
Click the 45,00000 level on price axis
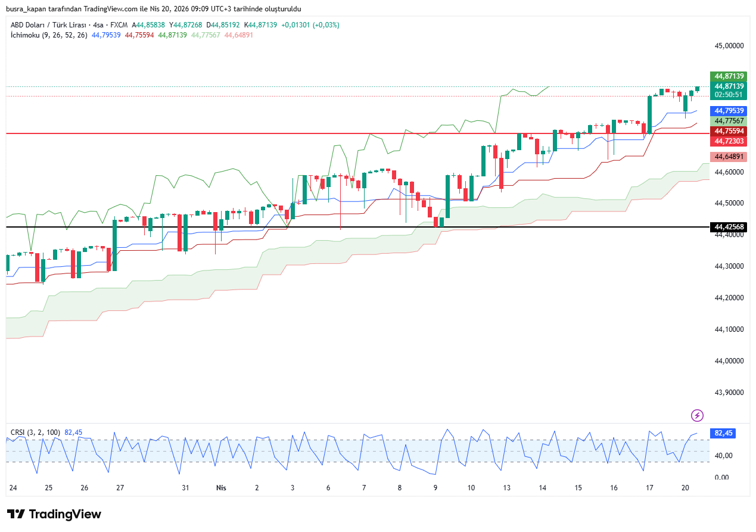[x=729, y=46]
